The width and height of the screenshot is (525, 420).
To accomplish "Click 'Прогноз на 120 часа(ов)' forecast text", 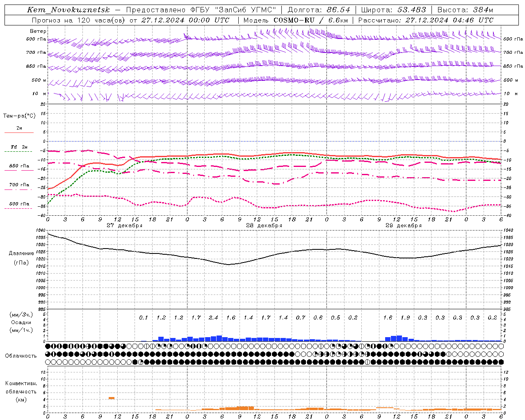I will (x=79, y=20).
